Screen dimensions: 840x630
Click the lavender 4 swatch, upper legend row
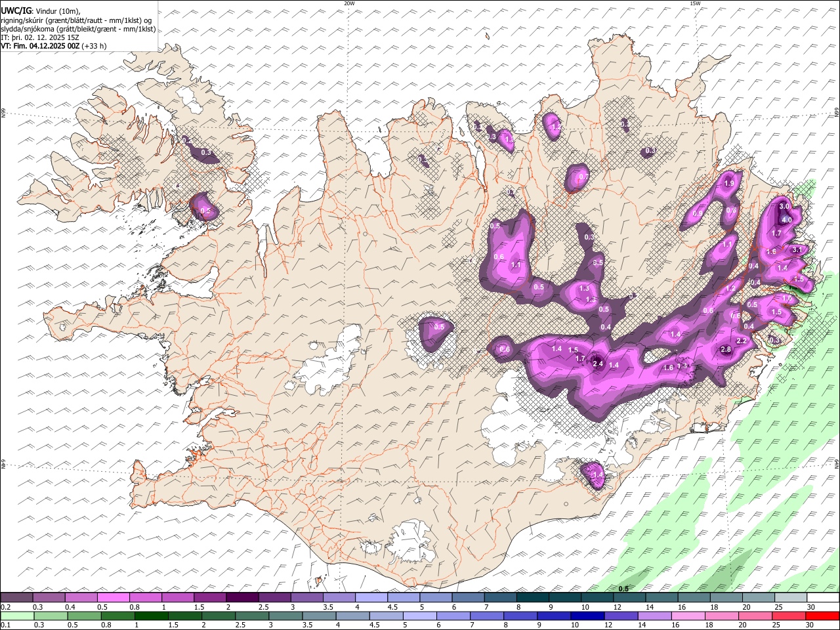pyautogui.click(x=371, y=598)
